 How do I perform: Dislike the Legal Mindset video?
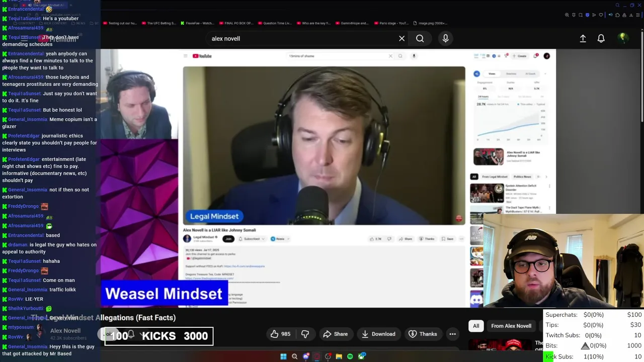point(389,239)
